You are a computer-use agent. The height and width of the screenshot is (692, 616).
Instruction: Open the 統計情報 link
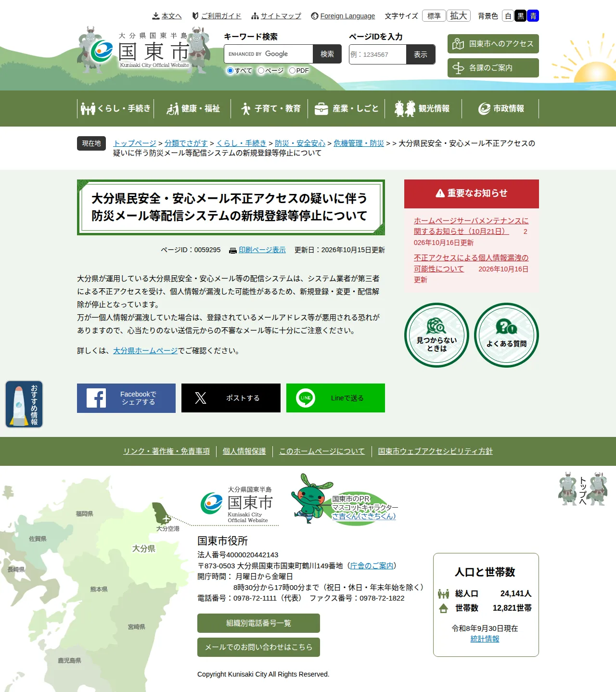[x=485, y=639]
